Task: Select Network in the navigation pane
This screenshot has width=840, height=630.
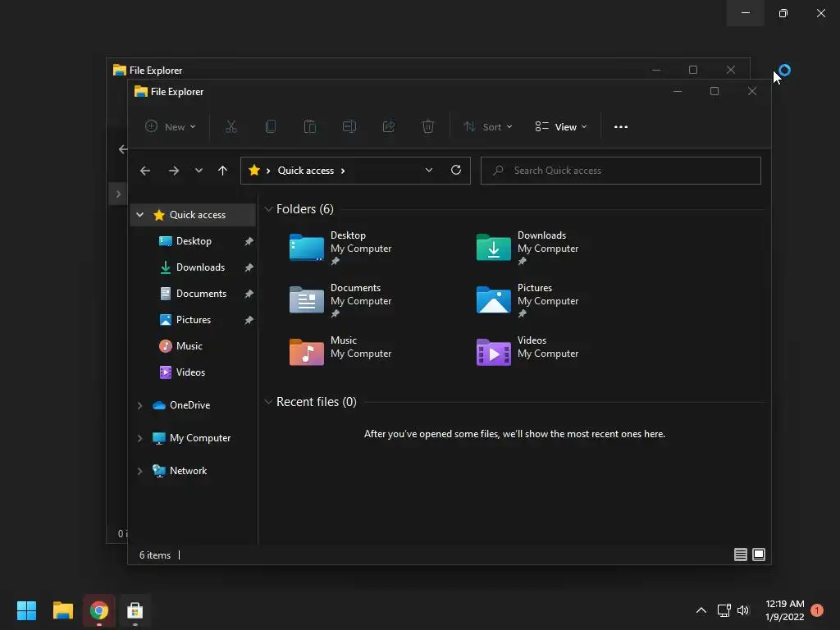Action: coord(188,471)
